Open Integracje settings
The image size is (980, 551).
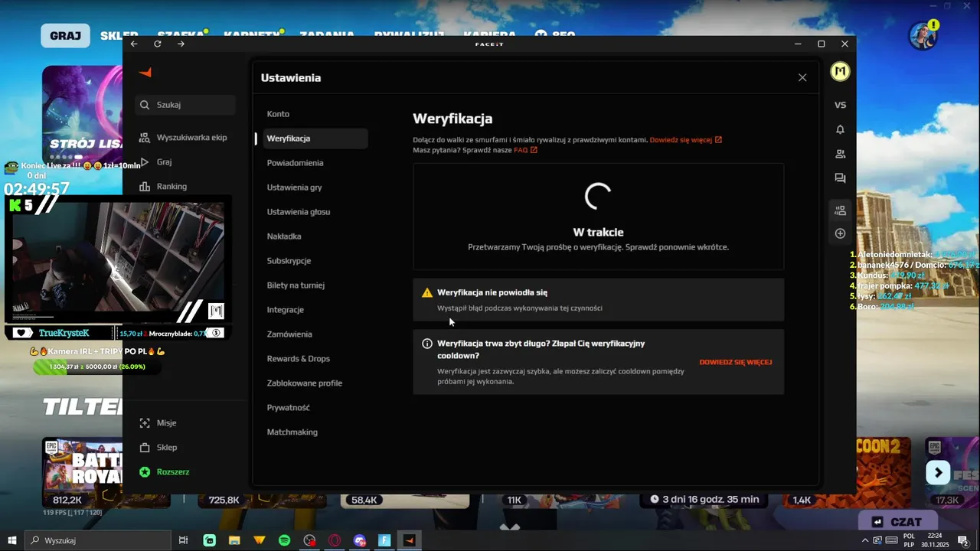tap(286, 310)
